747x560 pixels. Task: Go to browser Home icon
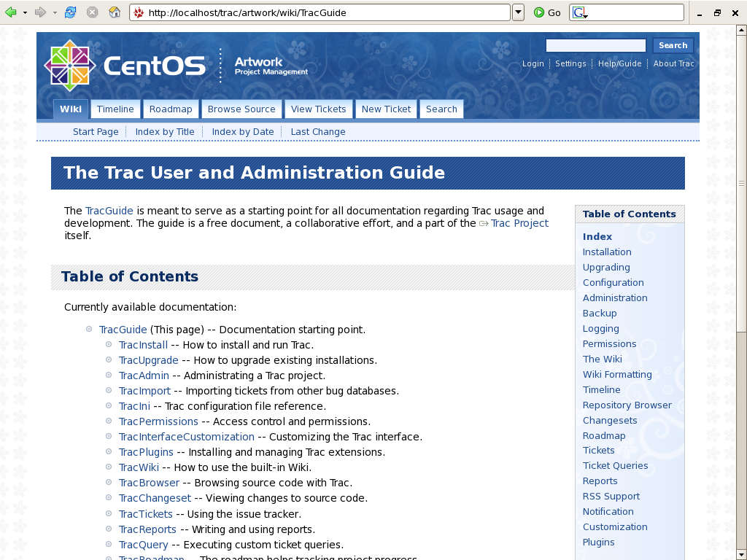coord(115,12)
